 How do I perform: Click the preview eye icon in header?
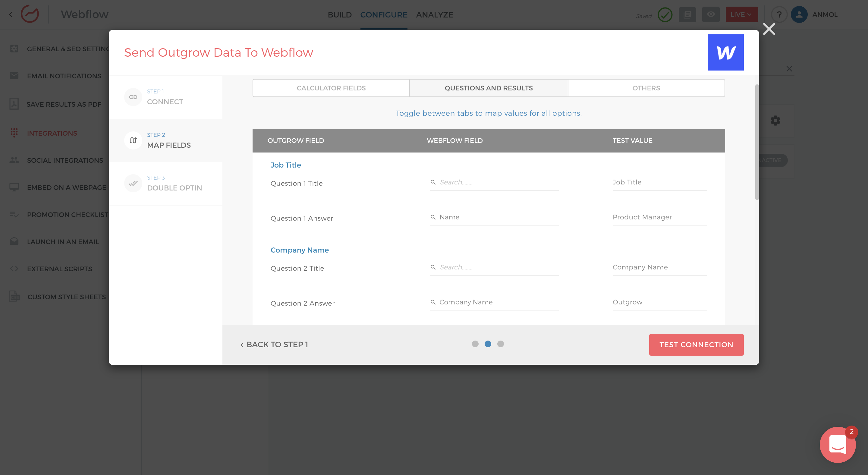point(711,14)
